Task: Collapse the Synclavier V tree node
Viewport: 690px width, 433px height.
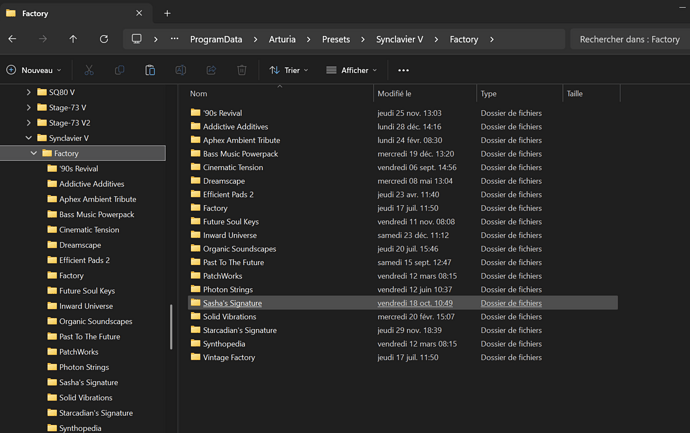Action: (x=29, y=138)
